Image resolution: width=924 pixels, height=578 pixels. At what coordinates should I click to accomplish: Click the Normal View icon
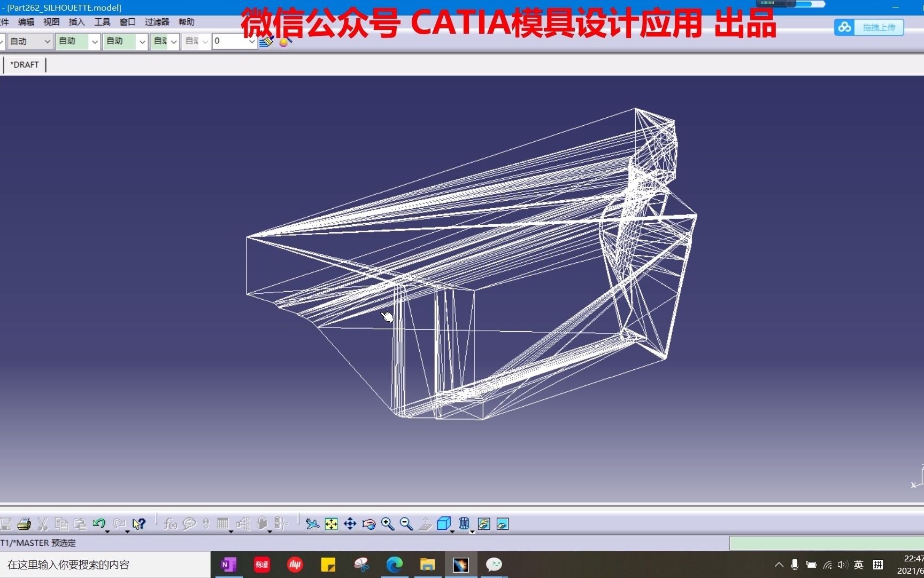tap(425, 524)
